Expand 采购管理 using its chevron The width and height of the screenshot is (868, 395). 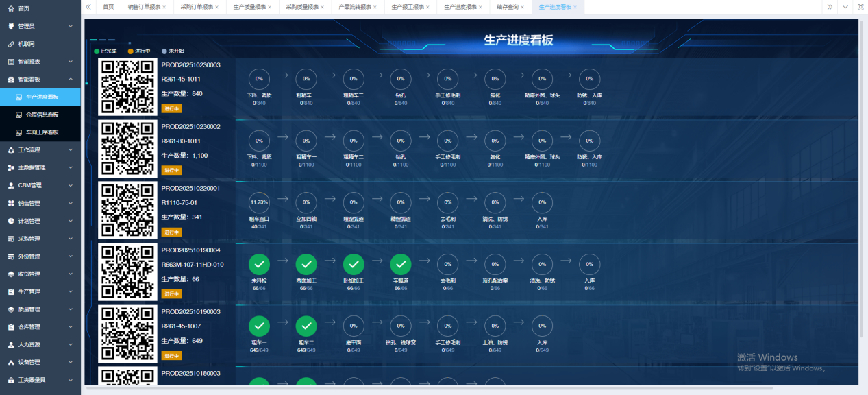click(x=71, y=239)
